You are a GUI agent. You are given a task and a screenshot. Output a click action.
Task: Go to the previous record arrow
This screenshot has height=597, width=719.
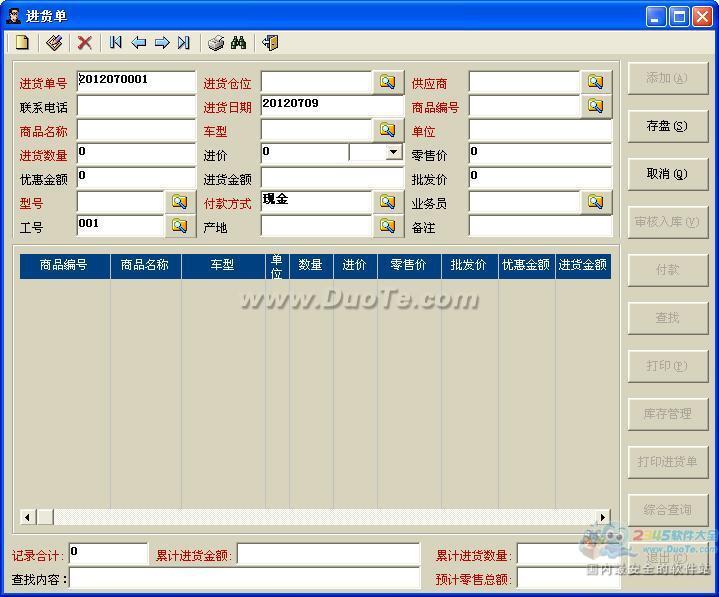tap(138, 43)
